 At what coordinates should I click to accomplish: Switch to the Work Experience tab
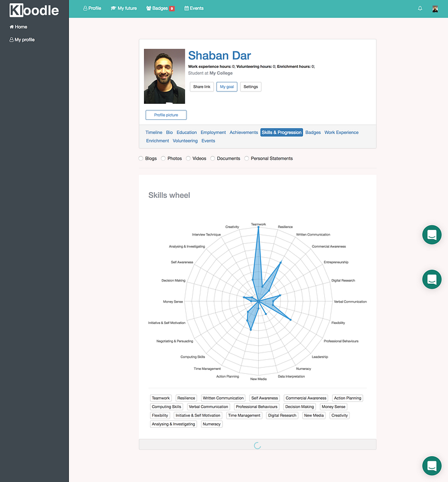click(x=341, y=133)
